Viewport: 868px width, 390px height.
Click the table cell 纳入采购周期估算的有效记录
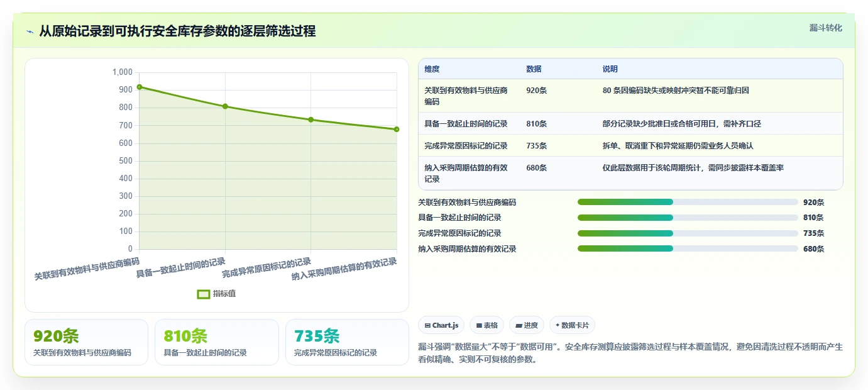(466, 173)
